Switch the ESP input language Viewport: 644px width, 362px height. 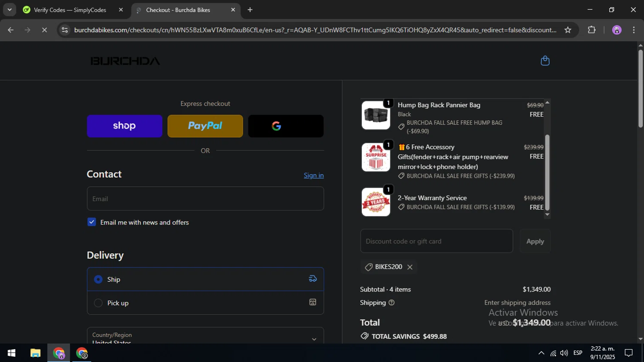click(x=578, y=353)
